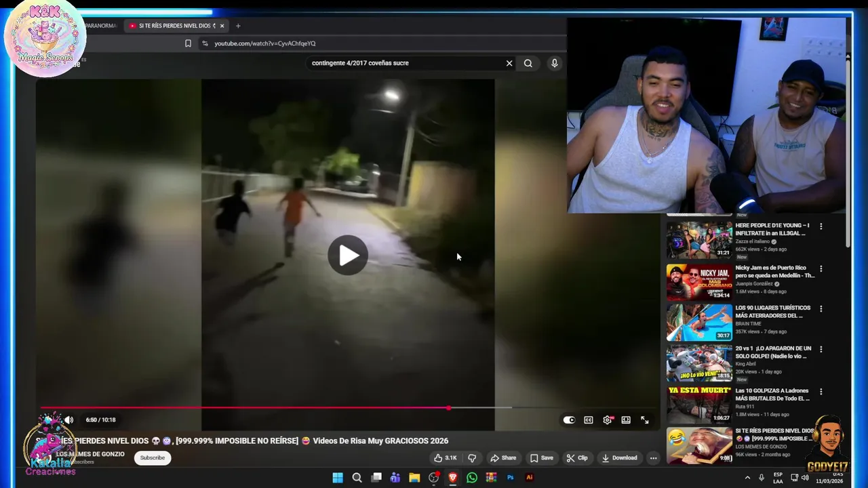
Task: Open WinRAR from the taskbar
Action: pos(491,478)
